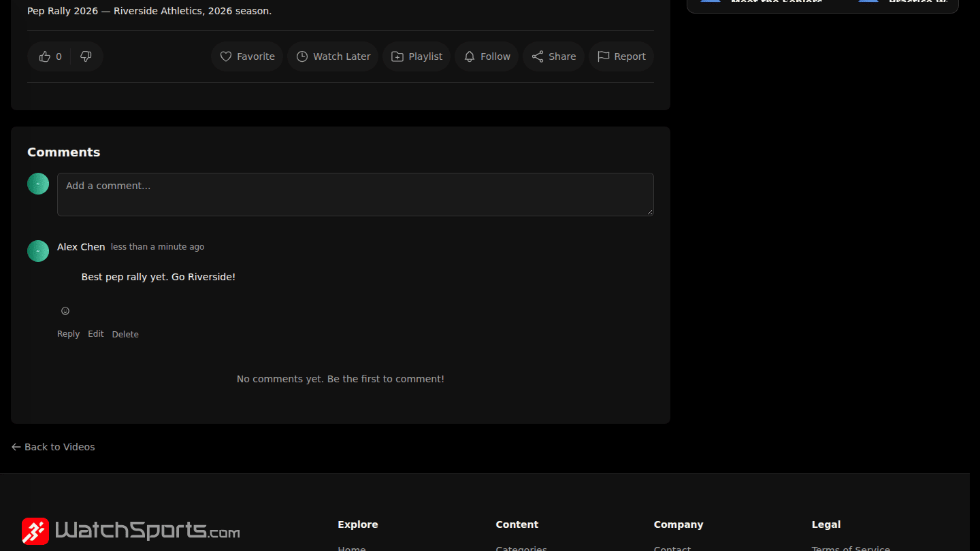Toggle Favorite with the heart icon
The width and height of the screenshot is (980, 551).
[x=247, y=56]
